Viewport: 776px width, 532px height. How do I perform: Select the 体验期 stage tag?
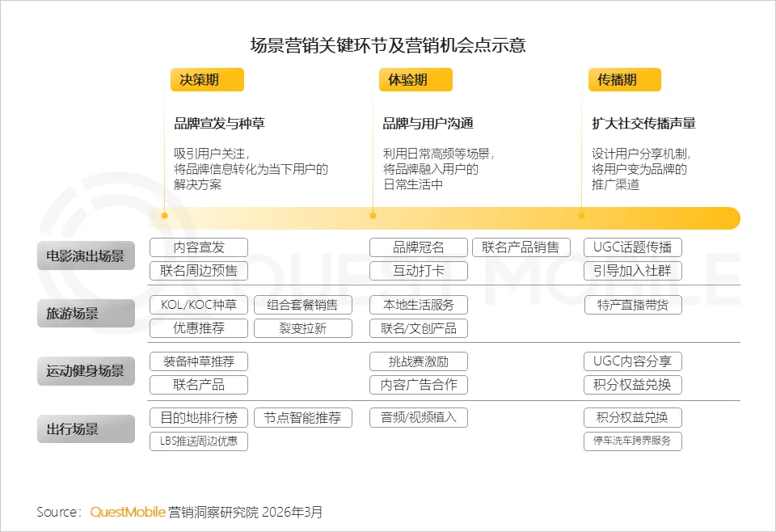[x=415, y=79]
